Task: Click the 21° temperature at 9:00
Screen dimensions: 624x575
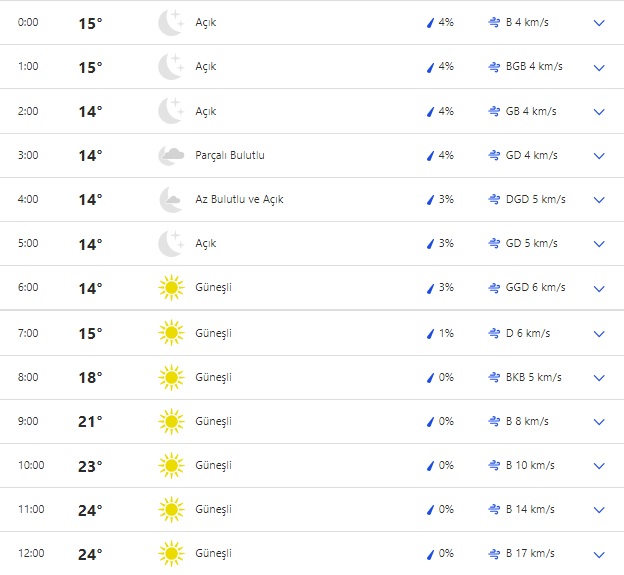Action: [90, 422]
